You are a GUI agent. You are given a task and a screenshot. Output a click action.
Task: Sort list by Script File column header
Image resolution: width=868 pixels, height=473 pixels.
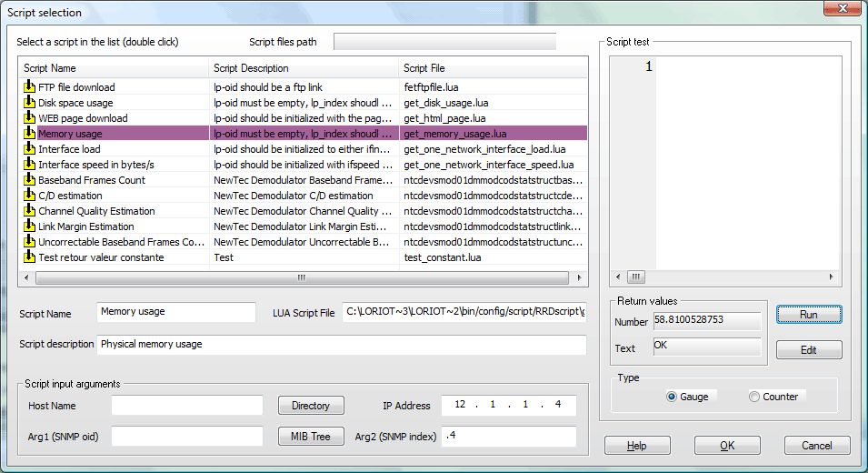(493, 68)
